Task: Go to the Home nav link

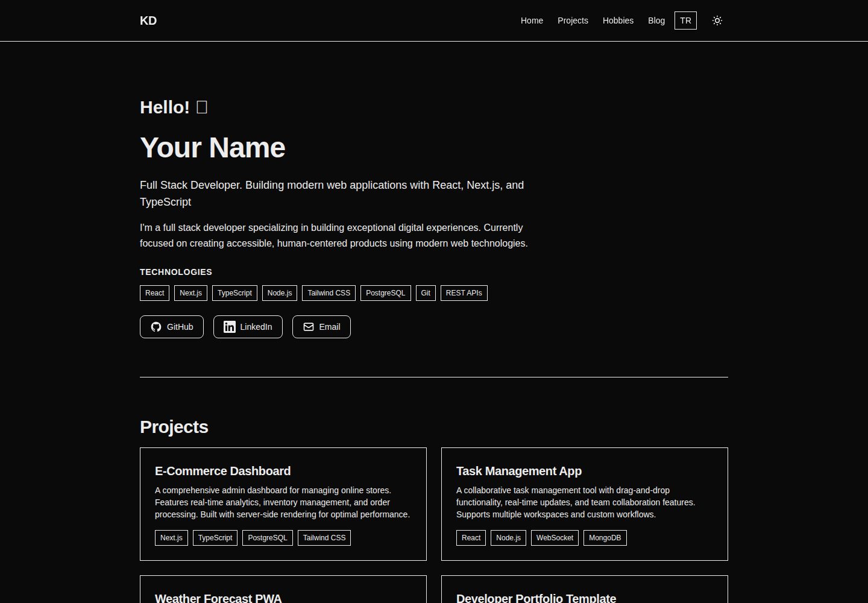Action: tap(532, 21)
